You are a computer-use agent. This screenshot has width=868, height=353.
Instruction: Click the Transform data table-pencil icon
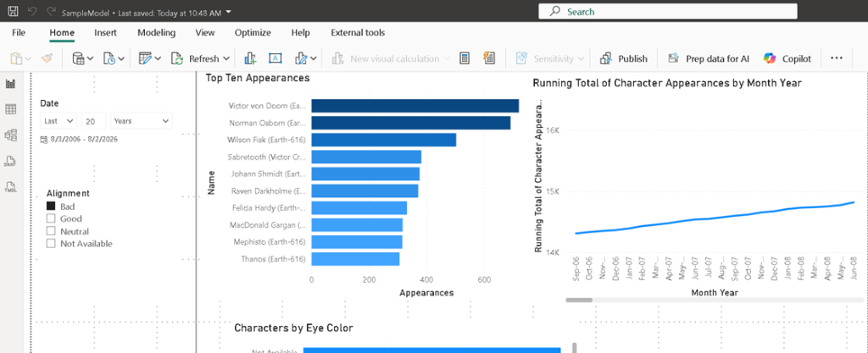click(145, 58)
